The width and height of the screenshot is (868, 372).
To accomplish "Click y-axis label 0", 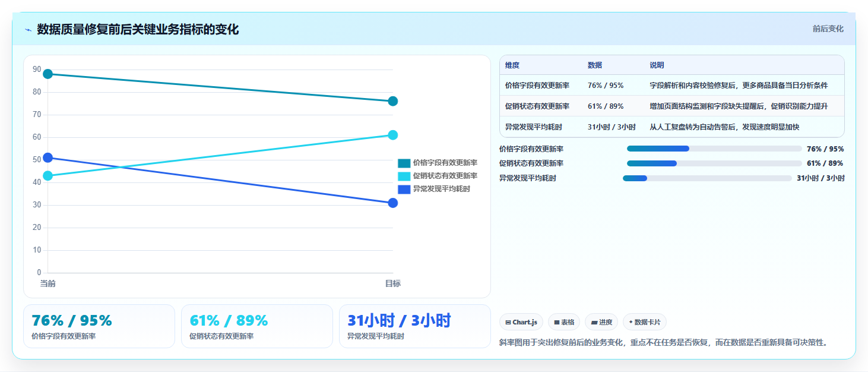I will 39,273.
